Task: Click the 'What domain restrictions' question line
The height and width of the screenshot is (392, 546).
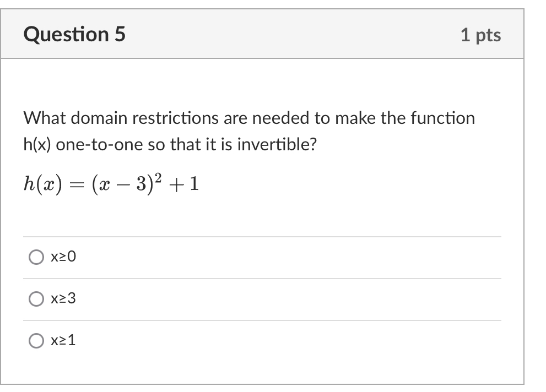Action: 249,118
